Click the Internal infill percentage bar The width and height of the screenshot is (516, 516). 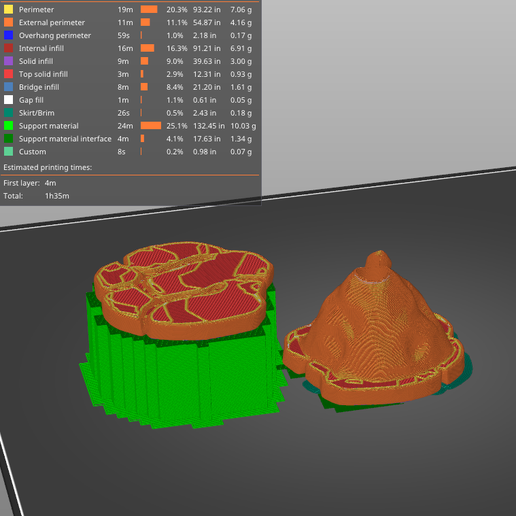(147, 48)
